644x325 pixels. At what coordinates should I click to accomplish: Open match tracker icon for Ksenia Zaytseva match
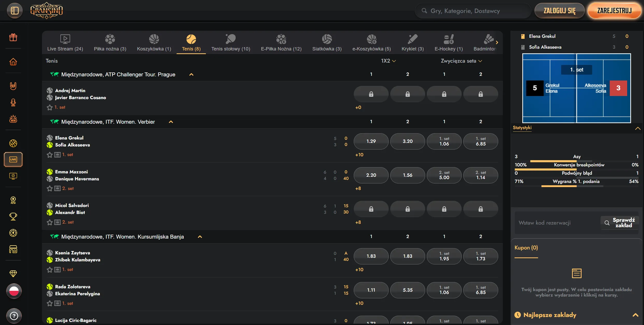point(57,270)
